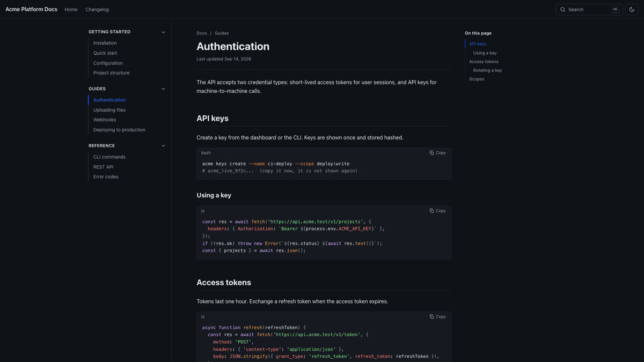Click the Last updated Sep 14, 2026 text
Viewport: 644px width, 362px height.
[224, 59]
